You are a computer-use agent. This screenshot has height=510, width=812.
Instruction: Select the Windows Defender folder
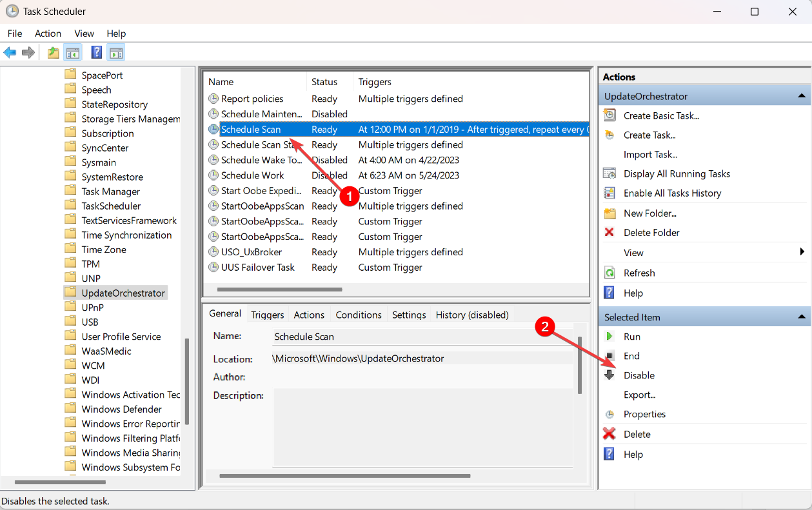point(122,409)
